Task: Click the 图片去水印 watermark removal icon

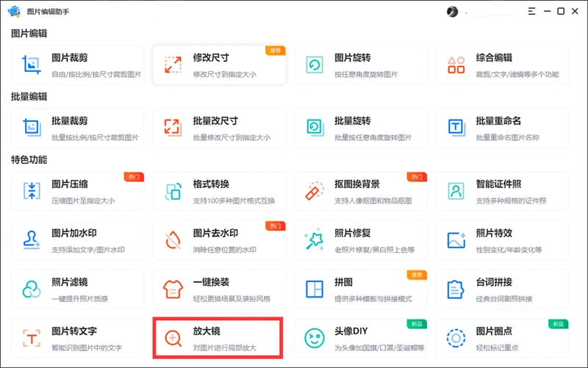Action: (x=173, y=239)
